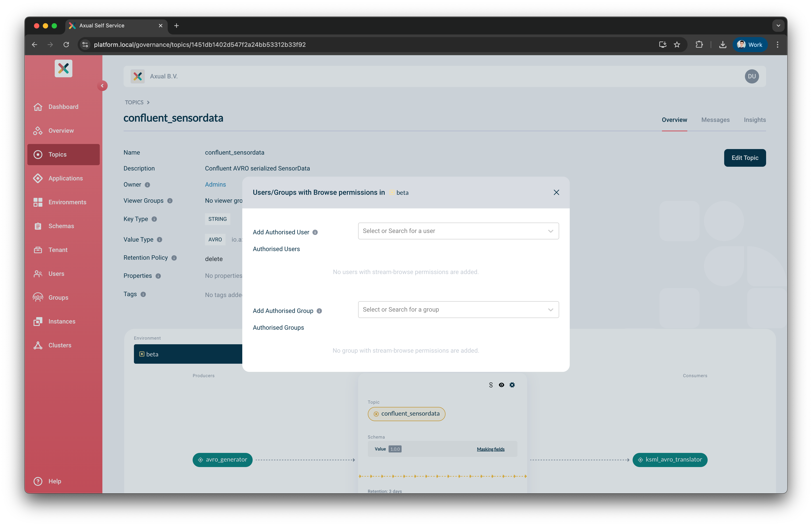
Task: Click the Edit Topic button
Action: (745, 158)
